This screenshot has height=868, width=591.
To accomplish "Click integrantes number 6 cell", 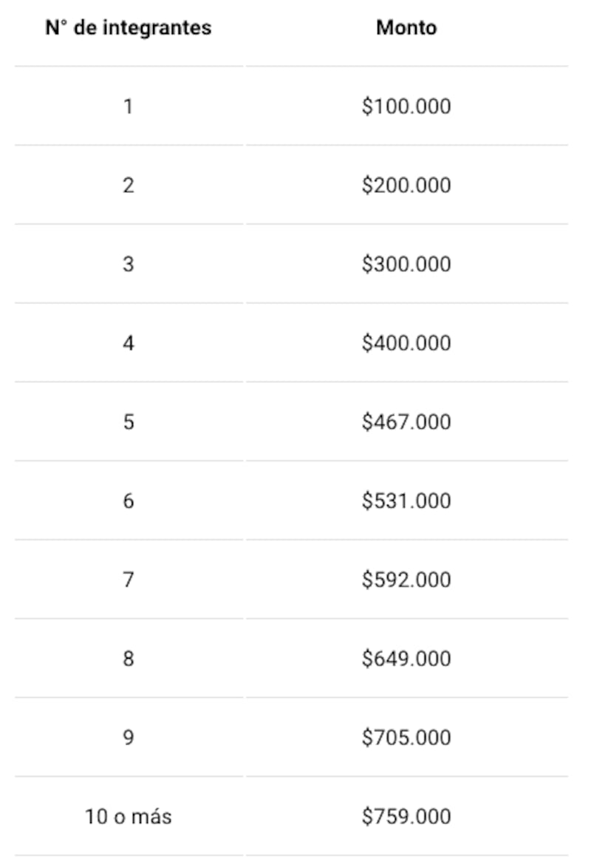I will click(129, 501).
